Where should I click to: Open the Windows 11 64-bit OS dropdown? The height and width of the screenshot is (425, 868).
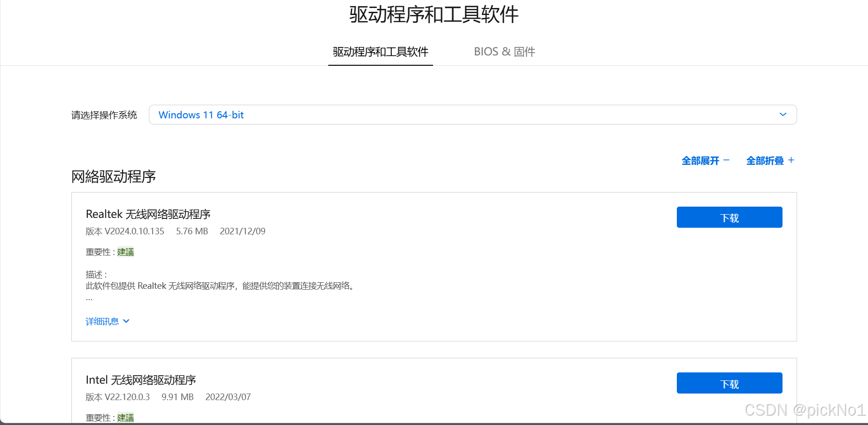coord(473,115)
